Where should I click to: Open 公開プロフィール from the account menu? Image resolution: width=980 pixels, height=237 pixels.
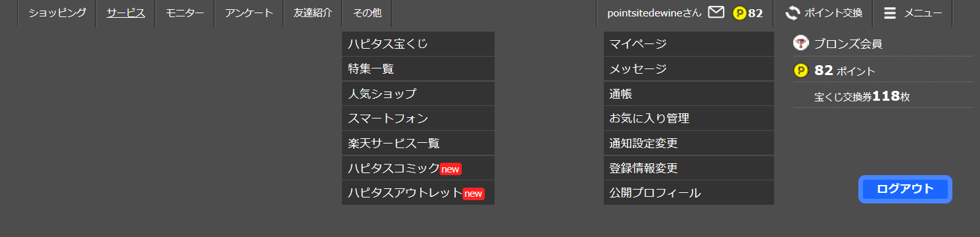(x=689, y=193)
